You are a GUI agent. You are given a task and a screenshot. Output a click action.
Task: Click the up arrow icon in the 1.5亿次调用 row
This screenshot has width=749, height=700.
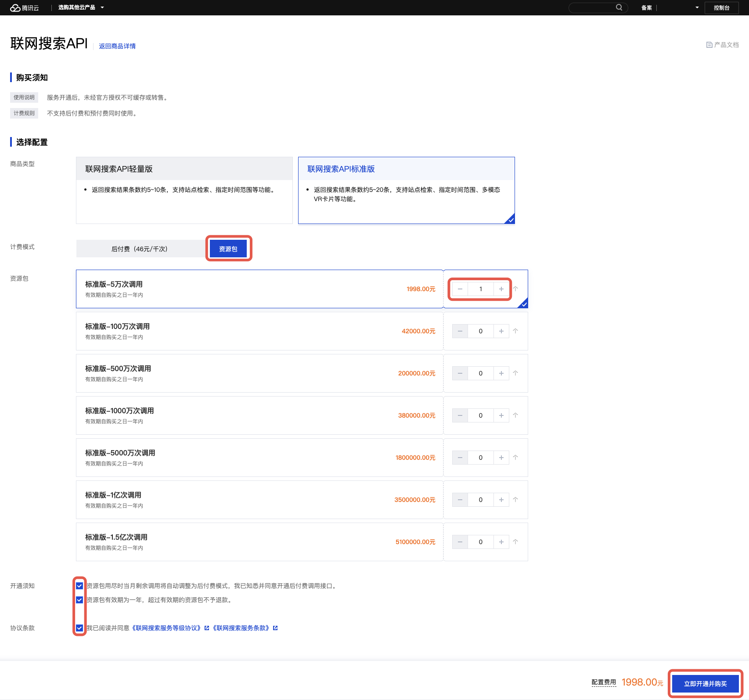click(516, 542)
